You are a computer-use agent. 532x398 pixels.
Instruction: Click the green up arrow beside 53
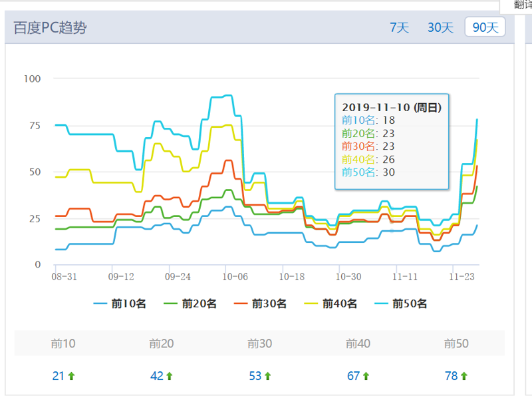point(268,376)
